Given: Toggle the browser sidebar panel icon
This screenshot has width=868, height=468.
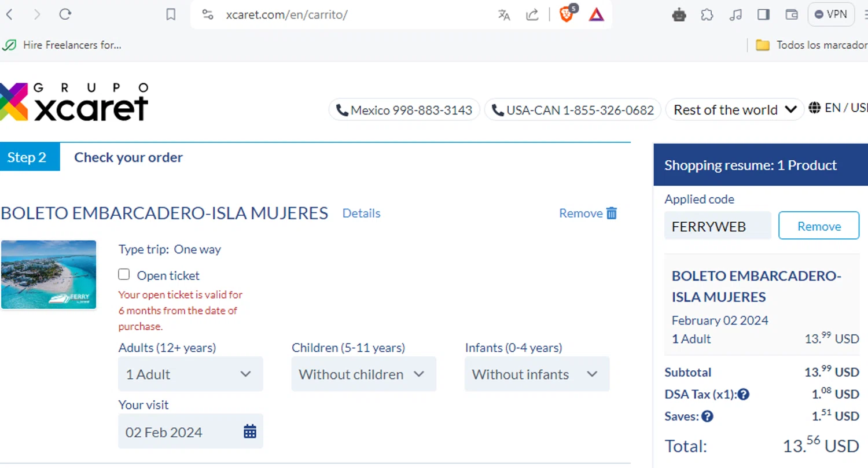Looking at the screenshot, I should point(764,15).
